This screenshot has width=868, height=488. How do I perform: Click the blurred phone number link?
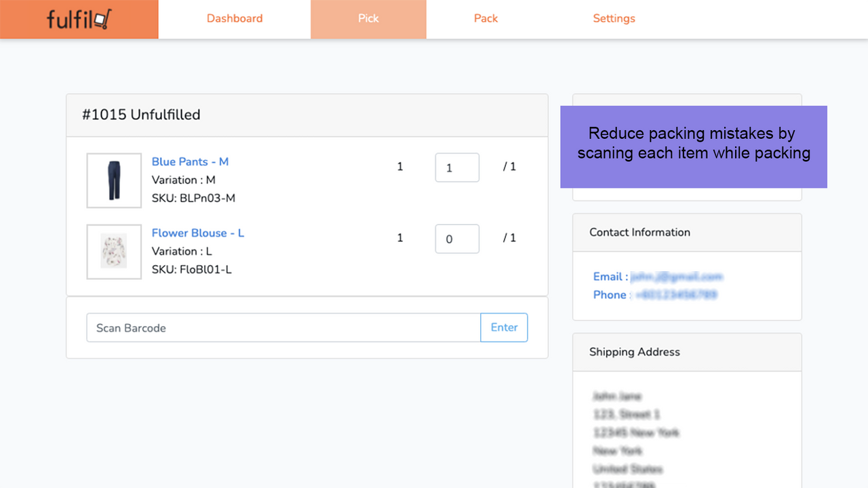(x=675, y=295)
